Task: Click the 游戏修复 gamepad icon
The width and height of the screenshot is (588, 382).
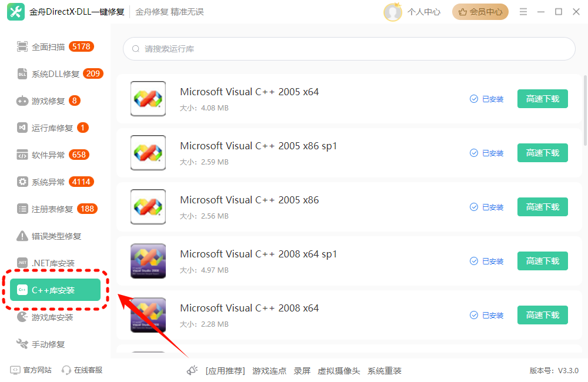Action: click(22, 101)
